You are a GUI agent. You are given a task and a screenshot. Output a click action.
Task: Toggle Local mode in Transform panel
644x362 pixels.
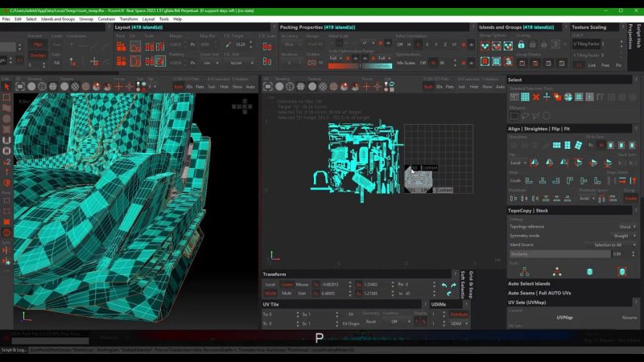pos(270,285)
